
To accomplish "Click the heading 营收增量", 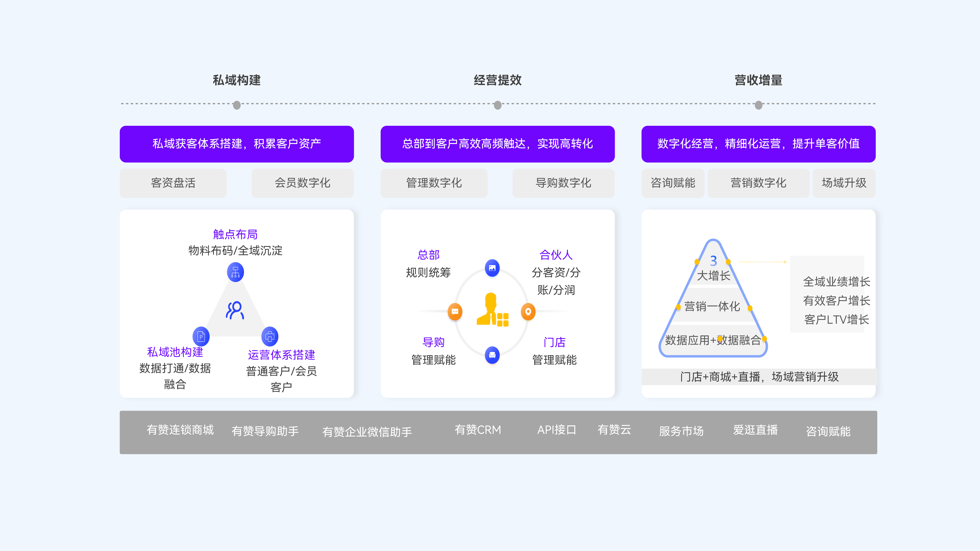I will tap(758, 80).
